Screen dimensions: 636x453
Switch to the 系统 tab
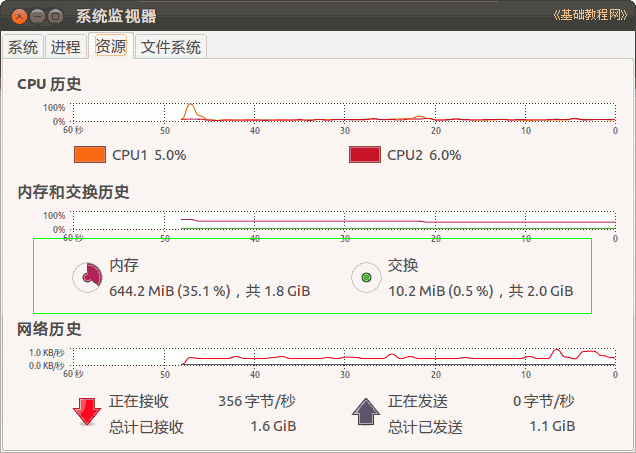pos(23,47)
